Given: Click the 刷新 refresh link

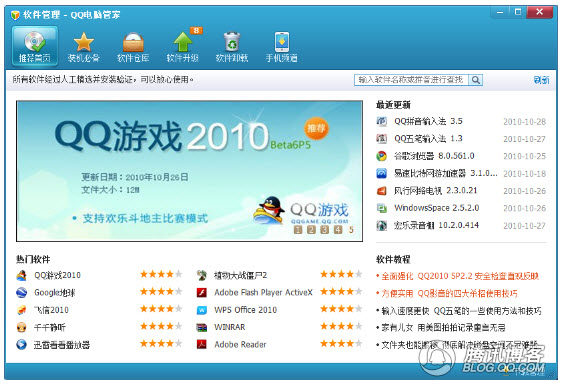Looking at the screenshot, I should point(541,80).
